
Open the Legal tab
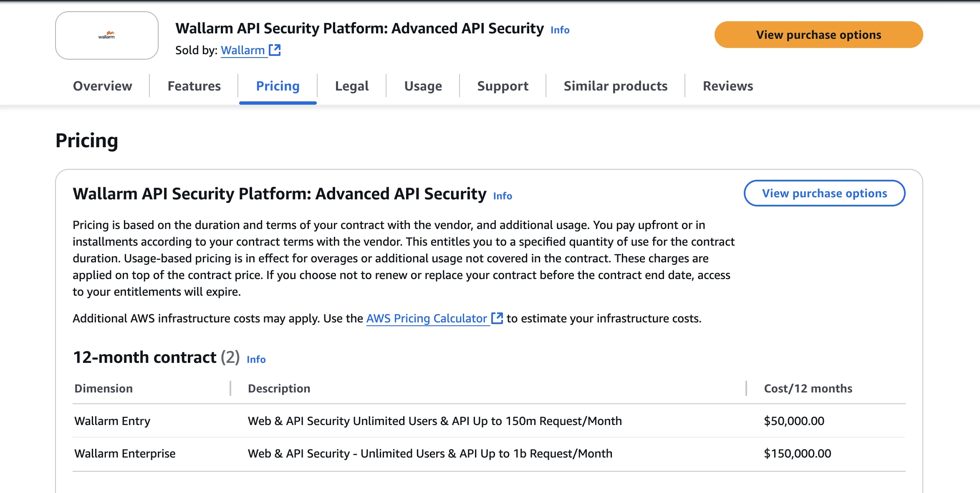pos(351,86)
